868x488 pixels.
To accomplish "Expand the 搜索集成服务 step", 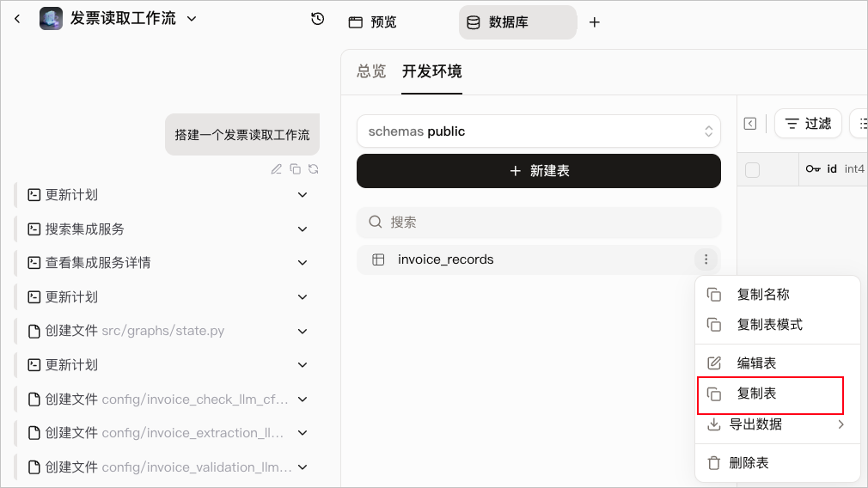I will [303, 229].
